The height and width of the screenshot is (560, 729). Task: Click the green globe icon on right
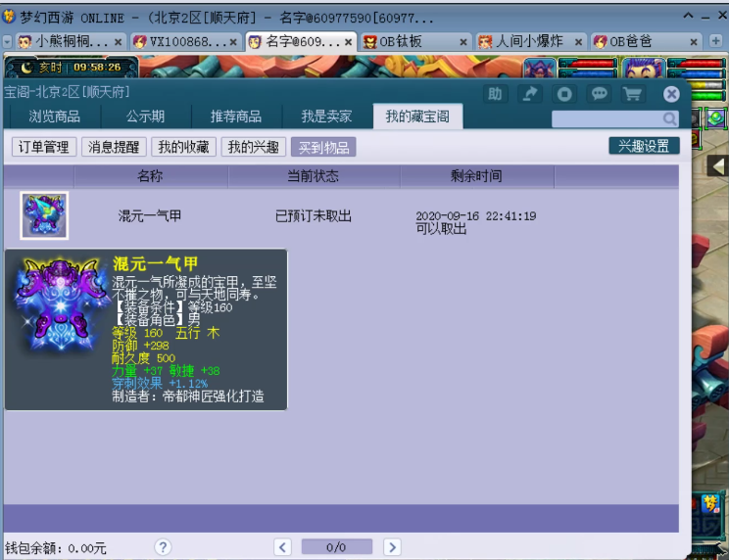pyautogui.click(x=716, y=118)
